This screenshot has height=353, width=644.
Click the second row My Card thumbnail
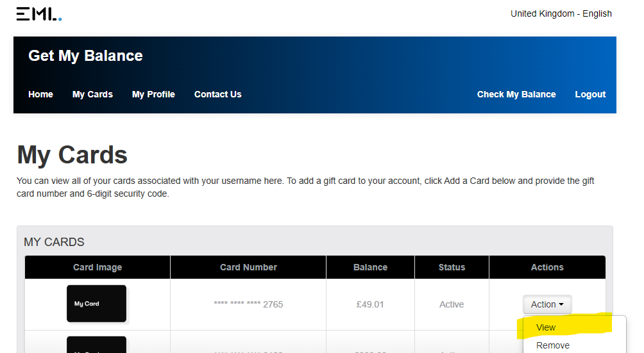pyautogui.click(x=96, y=345)
